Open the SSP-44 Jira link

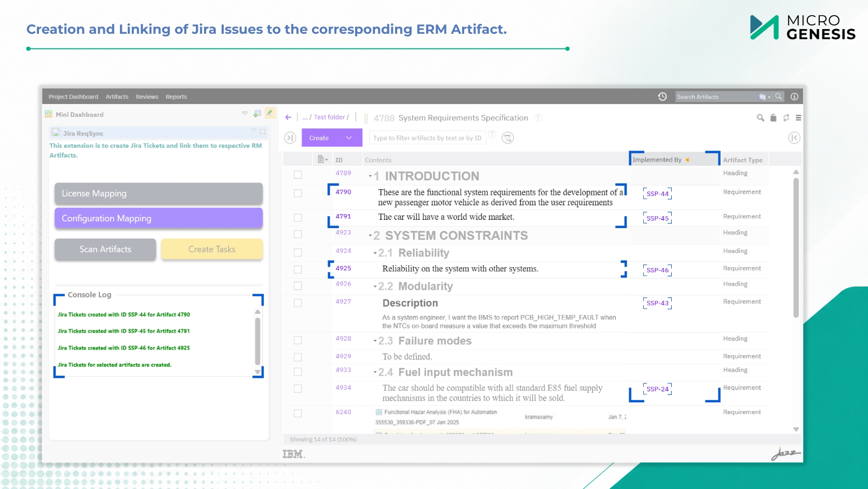coord(657,194)
